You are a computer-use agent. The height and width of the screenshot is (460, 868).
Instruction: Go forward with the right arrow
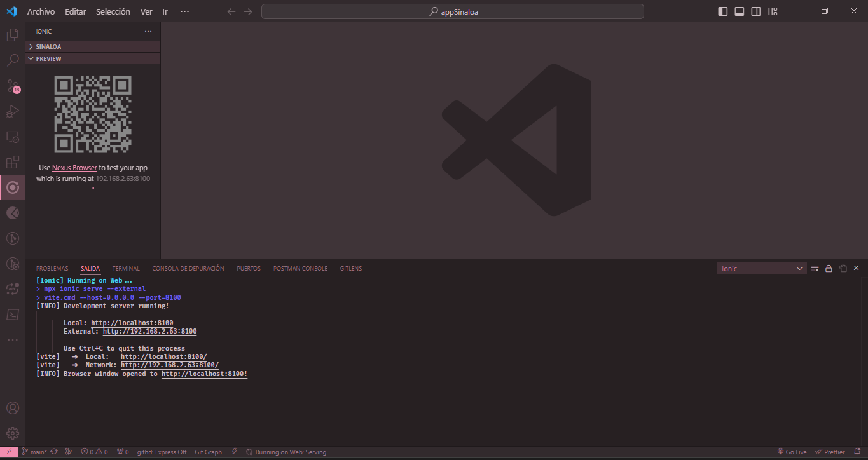click(248, 11)
